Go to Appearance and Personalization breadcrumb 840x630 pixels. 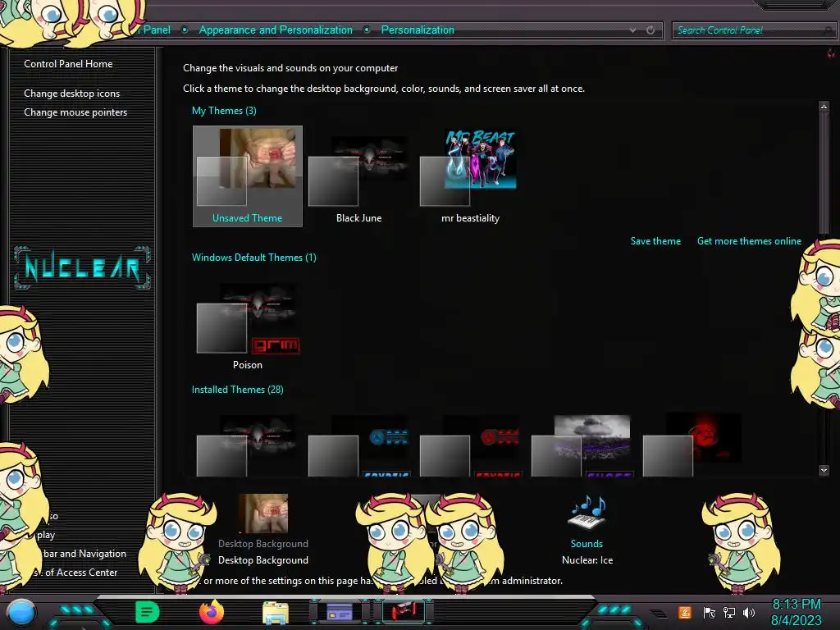(276, 30)
